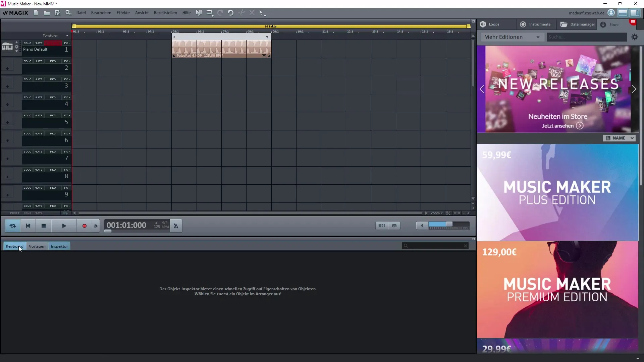Open Hilfe menu
The height and width of the screenshot is (362, 644).
186,13
